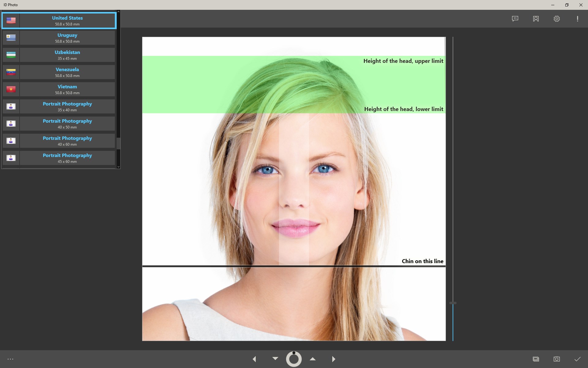Click the rotate circle control
Screen dimensions: 588x368
[x=294, y=359]
